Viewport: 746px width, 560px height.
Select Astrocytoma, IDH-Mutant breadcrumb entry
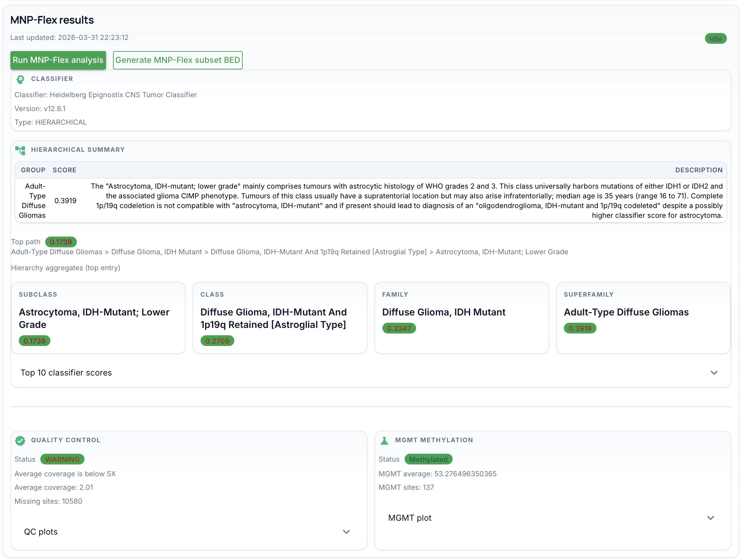click(x=502, y=252)
